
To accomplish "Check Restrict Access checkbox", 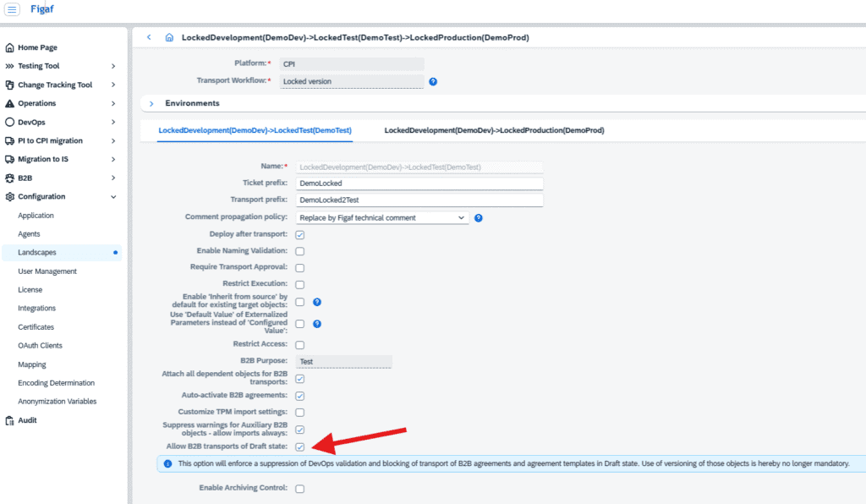I will point(300,345).
